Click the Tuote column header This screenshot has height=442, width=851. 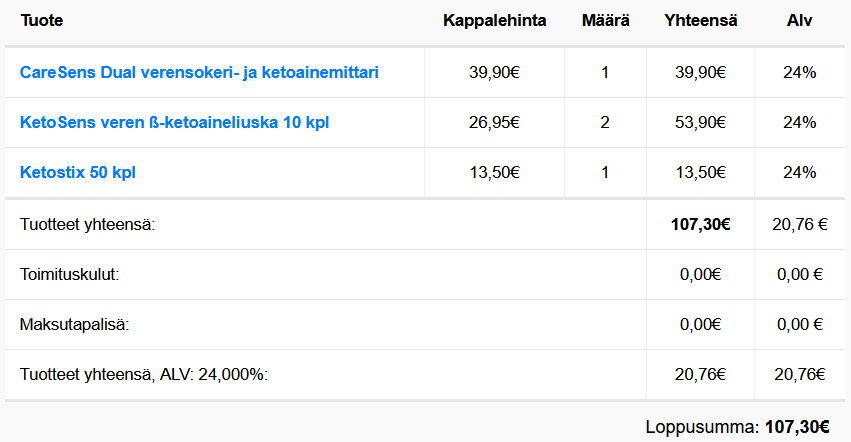tap(40, 21)
